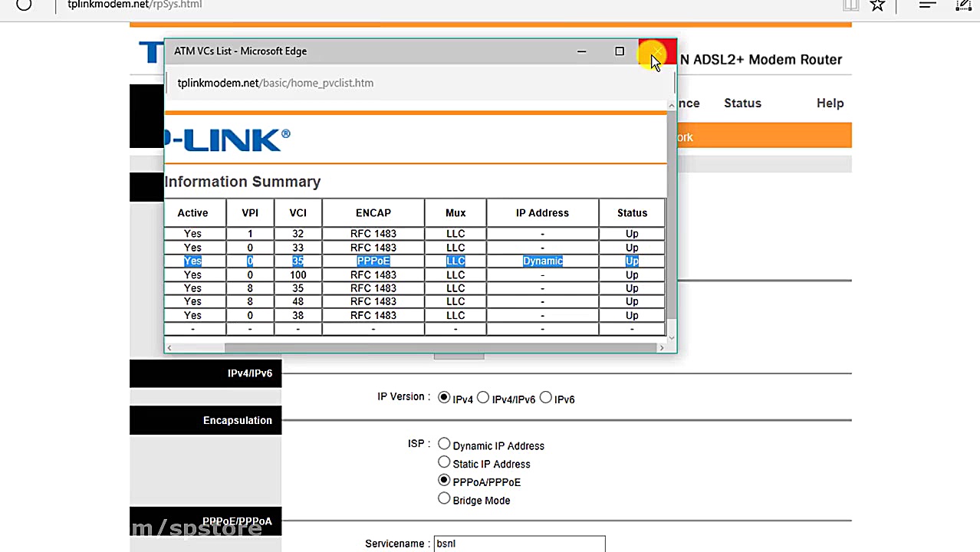This screenshot has height=552, width=980.
Task: Click the TP-LINK logo in popup
Action: [x=228, y=140]
